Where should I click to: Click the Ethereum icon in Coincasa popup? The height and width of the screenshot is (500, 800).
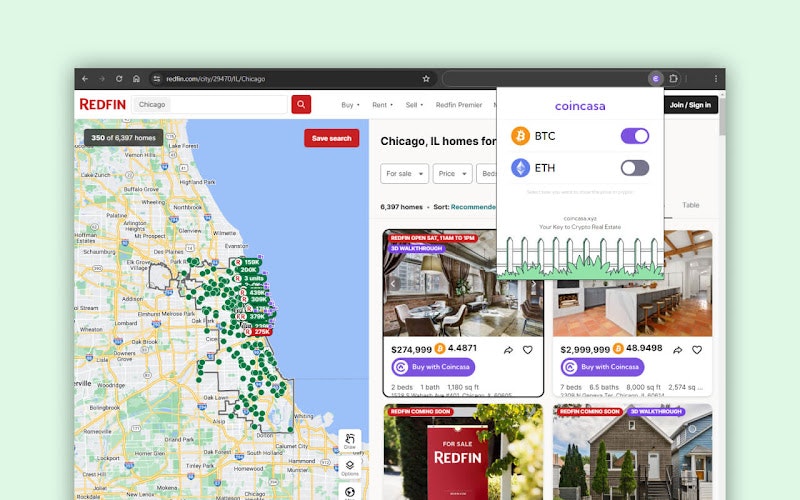coord(520,168)
